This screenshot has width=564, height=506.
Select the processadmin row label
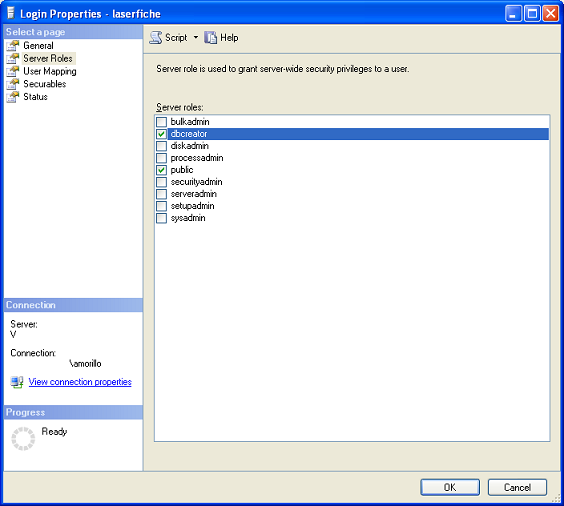(197, 158)
